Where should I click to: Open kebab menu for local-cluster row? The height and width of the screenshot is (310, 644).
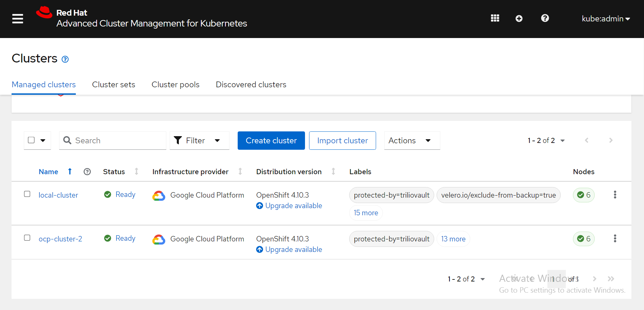point(615,195)
